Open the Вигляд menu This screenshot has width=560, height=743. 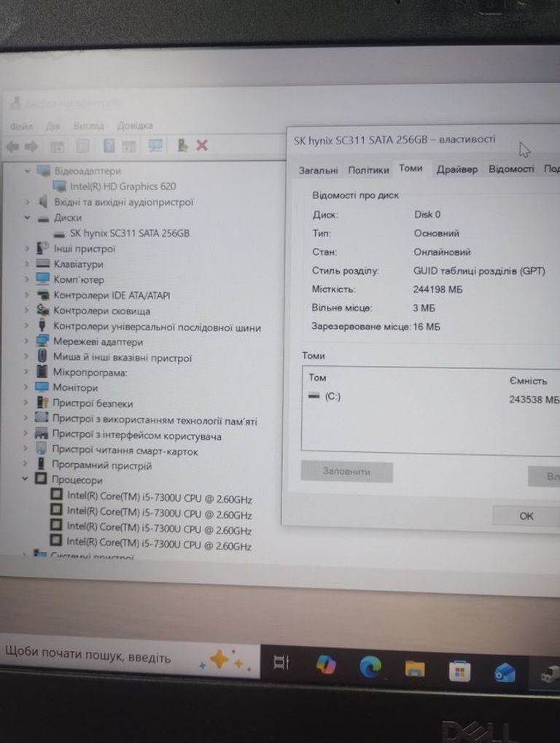click(x=88, y=125)
